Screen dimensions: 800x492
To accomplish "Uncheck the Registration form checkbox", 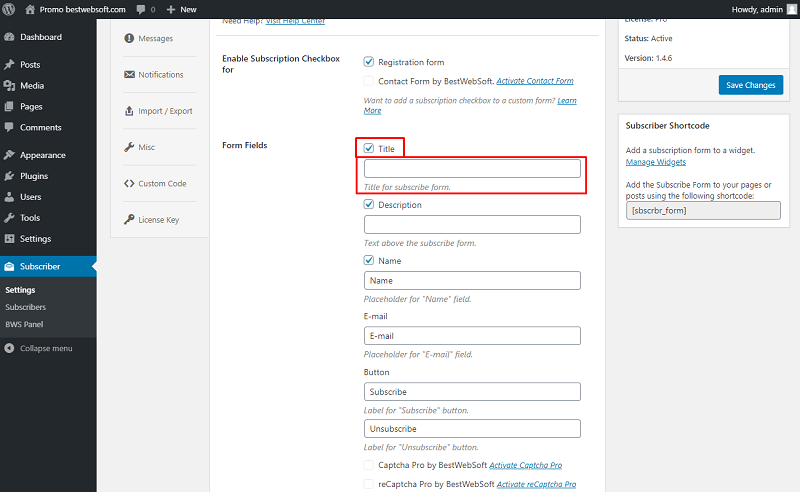I will coord(368,62).
